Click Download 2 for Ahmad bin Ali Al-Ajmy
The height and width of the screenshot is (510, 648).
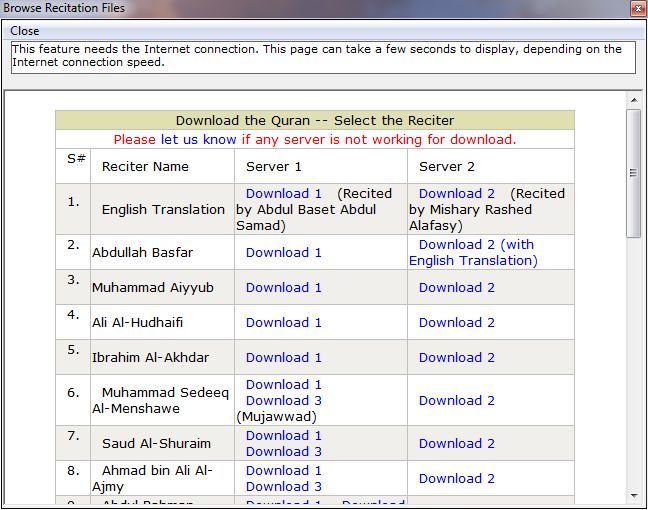pos(457,479)
